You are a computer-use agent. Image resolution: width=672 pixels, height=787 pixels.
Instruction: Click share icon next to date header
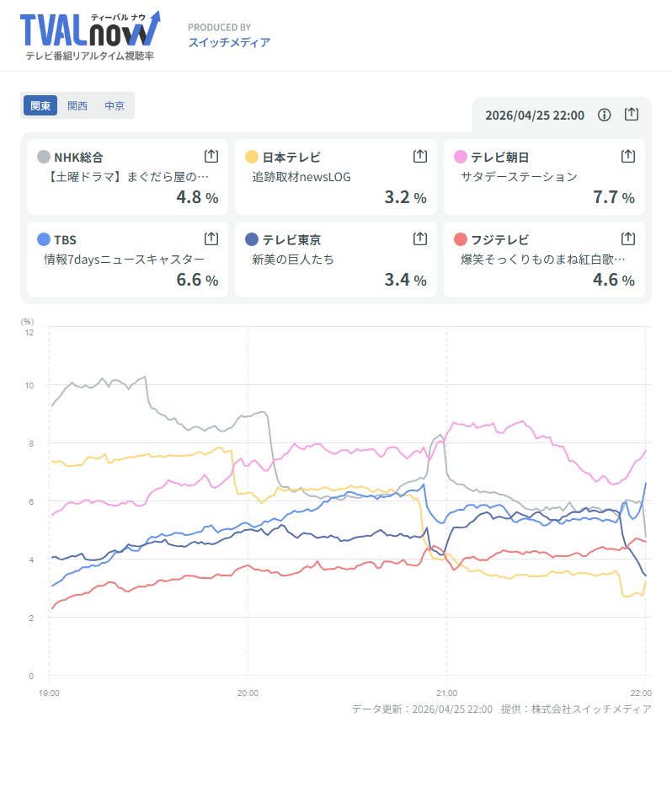point(632,115)
